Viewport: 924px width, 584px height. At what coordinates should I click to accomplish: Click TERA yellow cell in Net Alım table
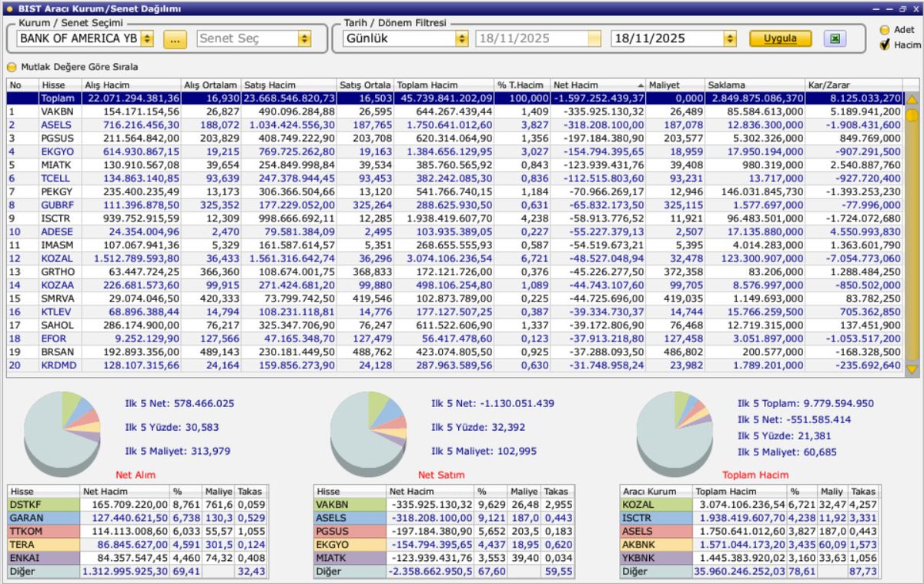click(x=43, y=544)
